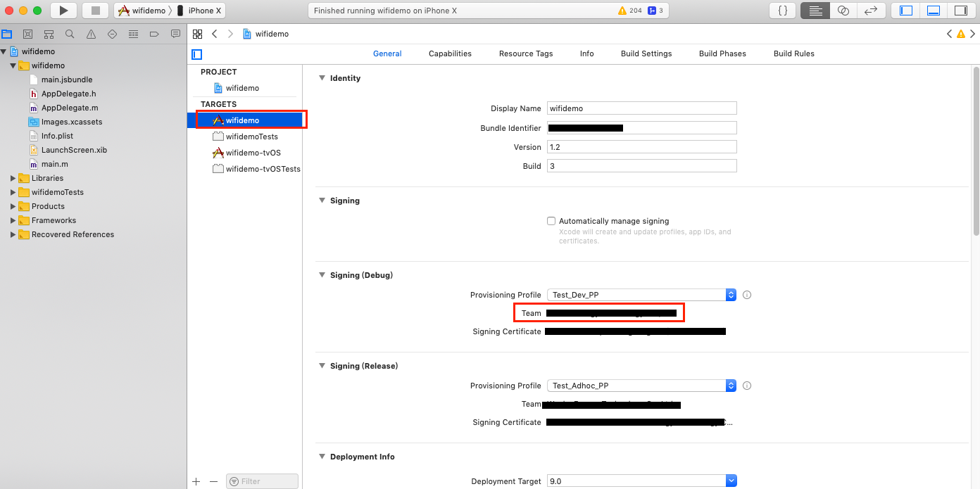Switch to the Capabilities tab
Image resolution: width=980 pixels, height=489 pixels.
(x=450, y=53)
